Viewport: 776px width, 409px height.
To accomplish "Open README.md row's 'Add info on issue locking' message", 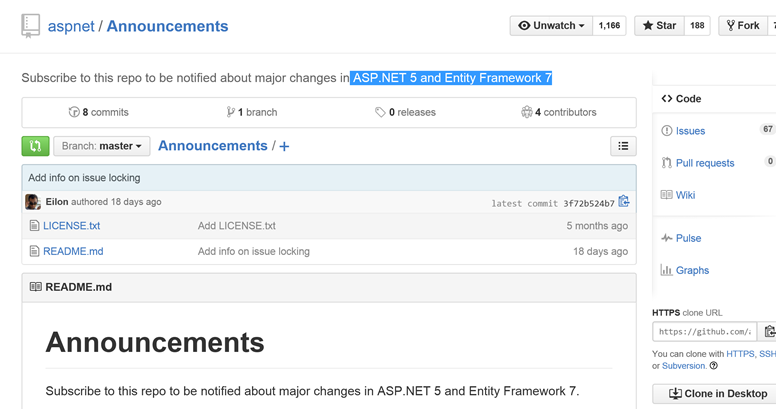I will [x=254, y=252].
